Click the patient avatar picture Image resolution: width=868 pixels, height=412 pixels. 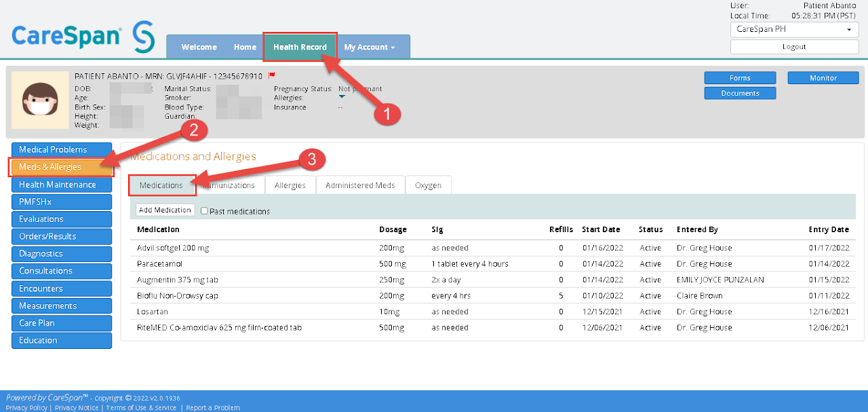[x=40, y=100]
